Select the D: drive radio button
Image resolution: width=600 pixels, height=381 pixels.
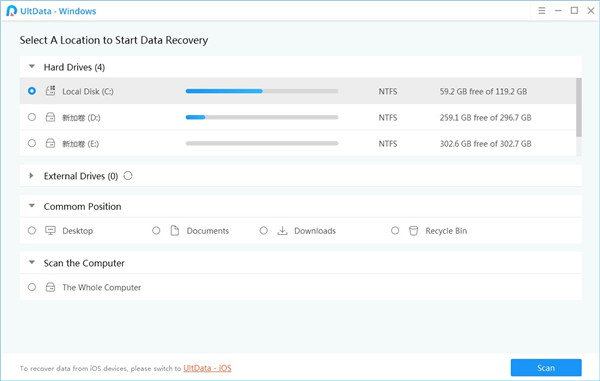coord(32,117)
